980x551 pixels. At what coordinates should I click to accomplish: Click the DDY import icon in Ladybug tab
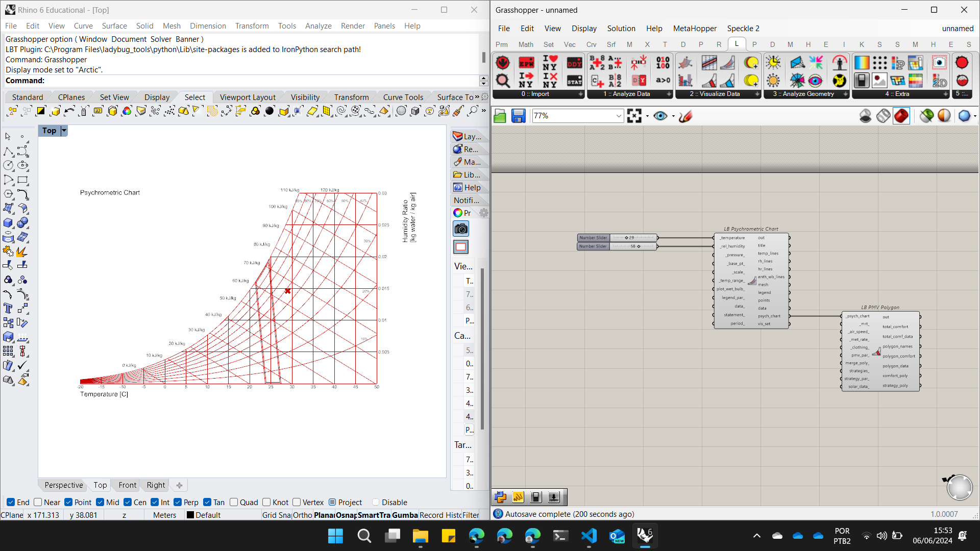[574, 63]
